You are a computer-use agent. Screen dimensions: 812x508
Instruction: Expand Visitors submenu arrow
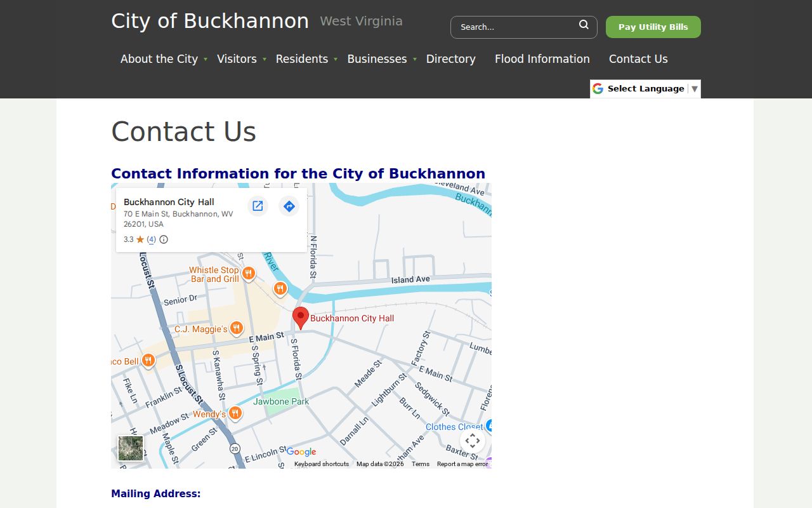point(264,59)
